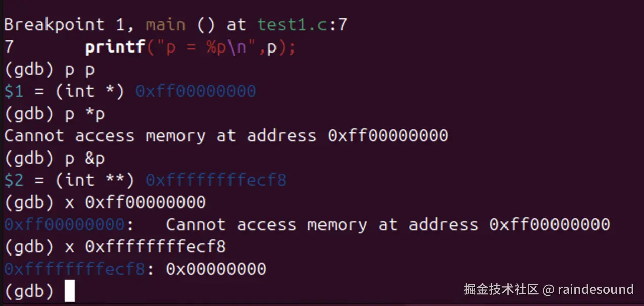
Task: Click the blue 0xffffffffecf8 address after (int **)
Action: 216,180
